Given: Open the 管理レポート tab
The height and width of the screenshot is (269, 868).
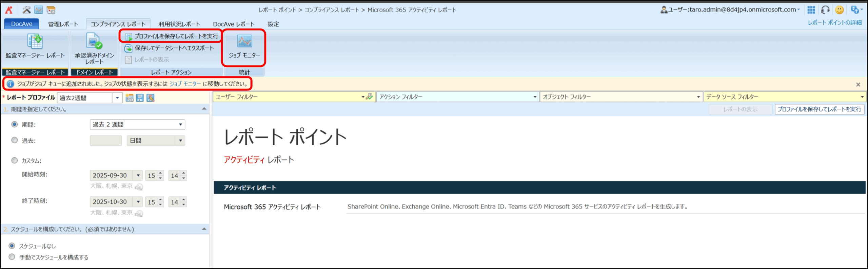Looking at the screenshot, I should click(x=63, y=24).
